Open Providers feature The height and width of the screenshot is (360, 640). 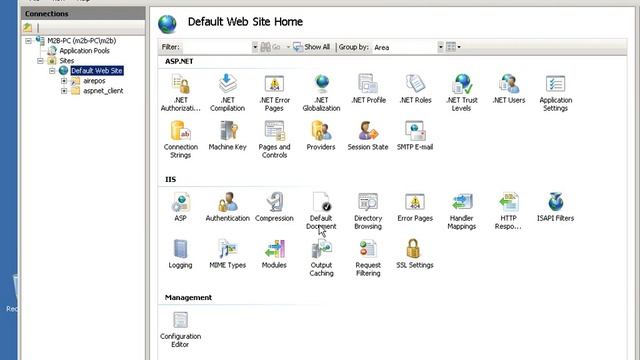(321, 136)
